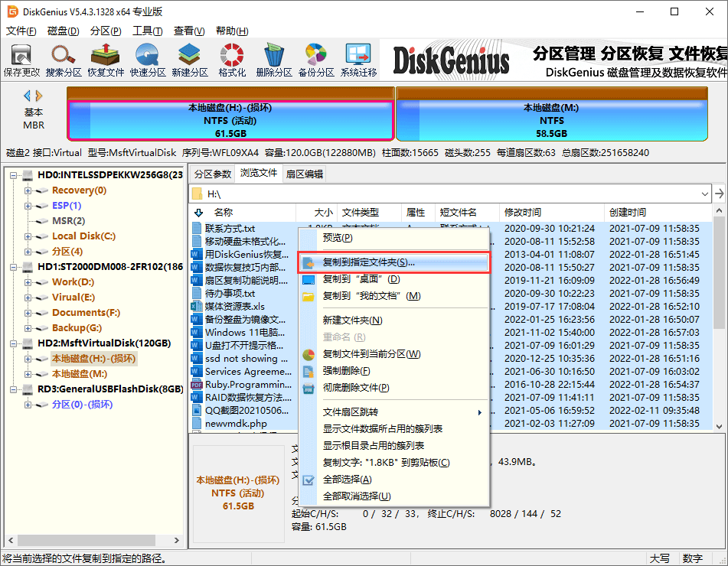Click the image icon of QQ截图20210506 file

[197, 411]
